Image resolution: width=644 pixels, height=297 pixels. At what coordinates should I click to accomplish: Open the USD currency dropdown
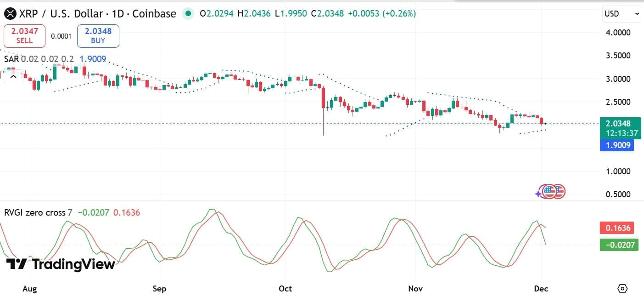click(x=622, y=13)
